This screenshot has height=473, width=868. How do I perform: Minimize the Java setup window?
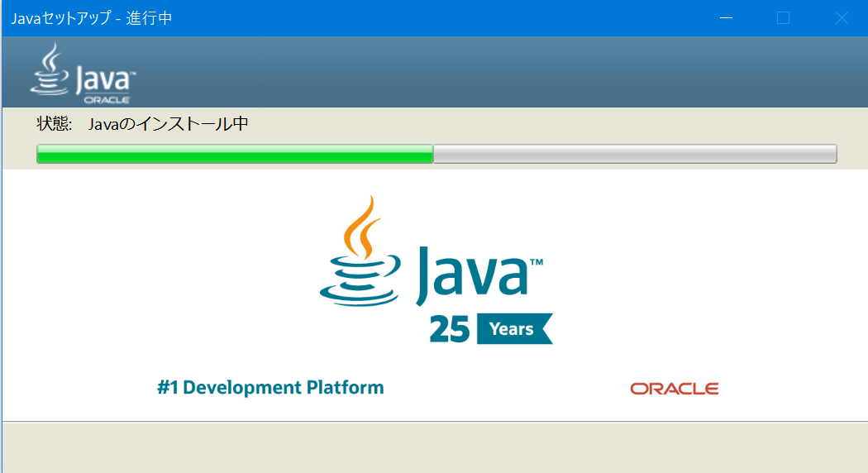tap(727, 18)
